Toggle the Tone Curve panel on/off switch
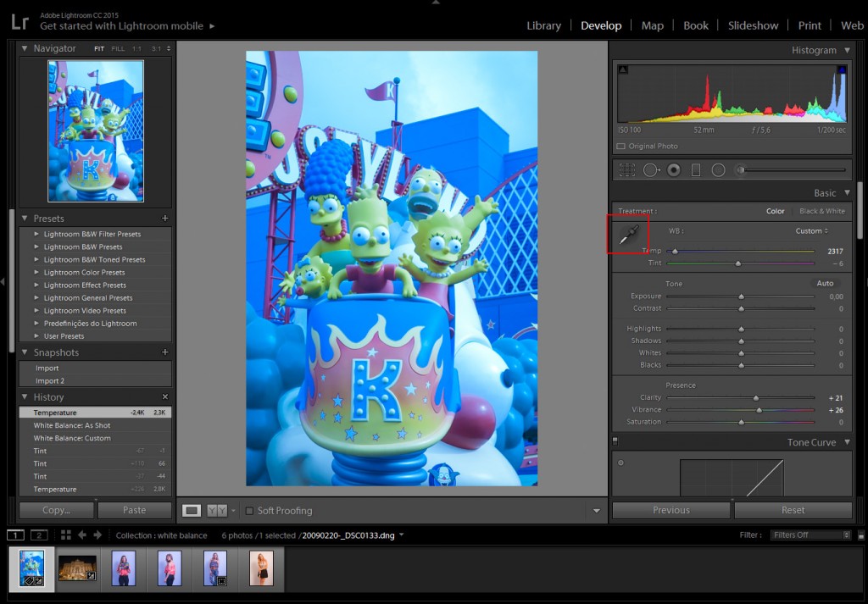868x604 pixels. click(x=615, y=441)
